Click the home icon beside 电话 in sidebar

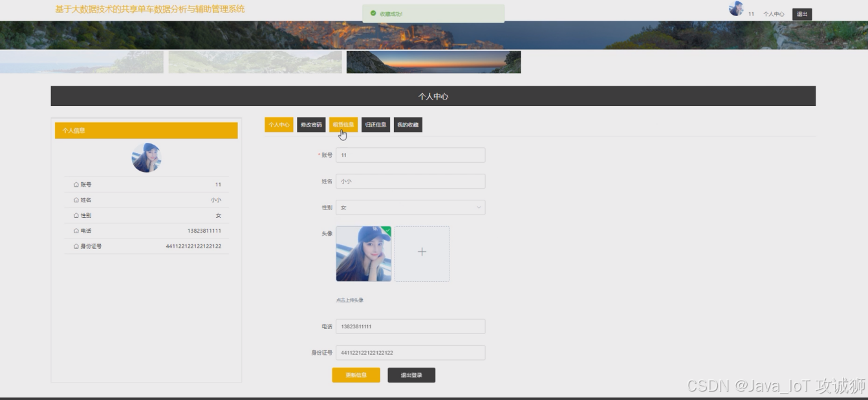tap(76, 231)
